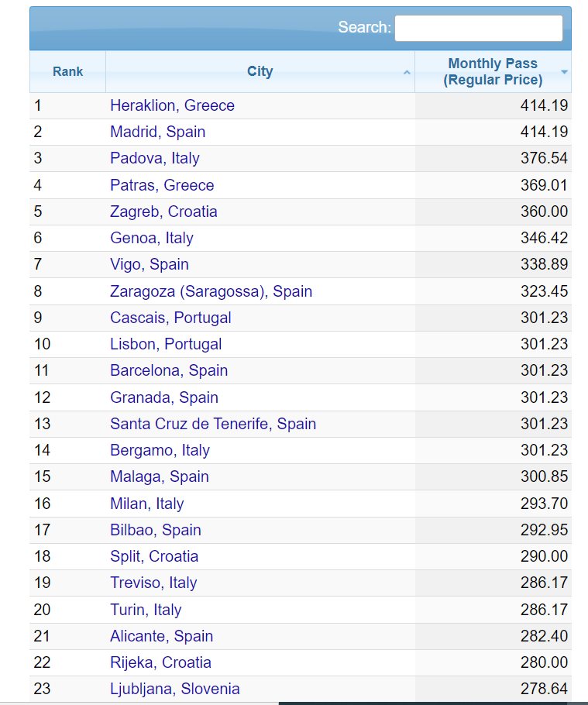Viewport: 588px width, 705px height.
Task: Go to Patras, Greece page
Action: click(162, 185)
